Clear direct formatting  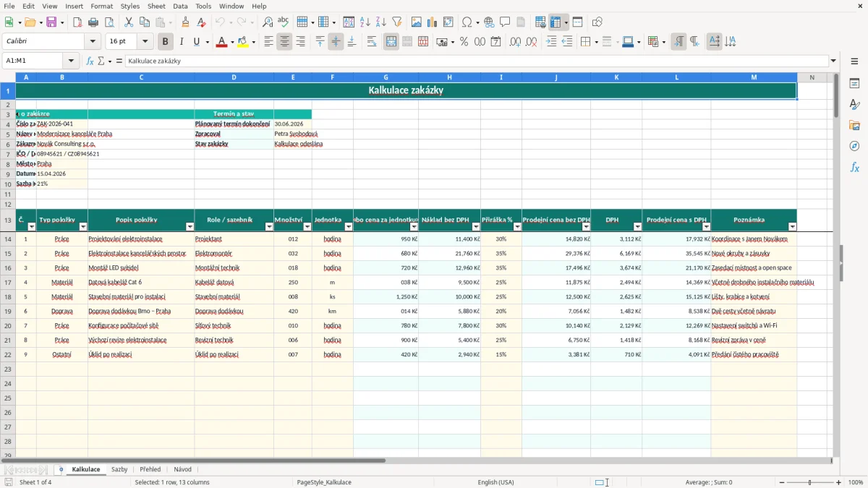click(201, 22)
